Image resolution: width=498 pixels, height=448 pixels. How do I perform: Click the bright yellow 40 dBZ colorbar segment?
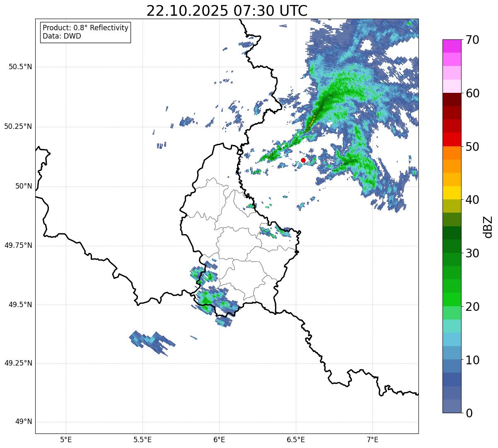pyautogui.click(x=451, y=193)
